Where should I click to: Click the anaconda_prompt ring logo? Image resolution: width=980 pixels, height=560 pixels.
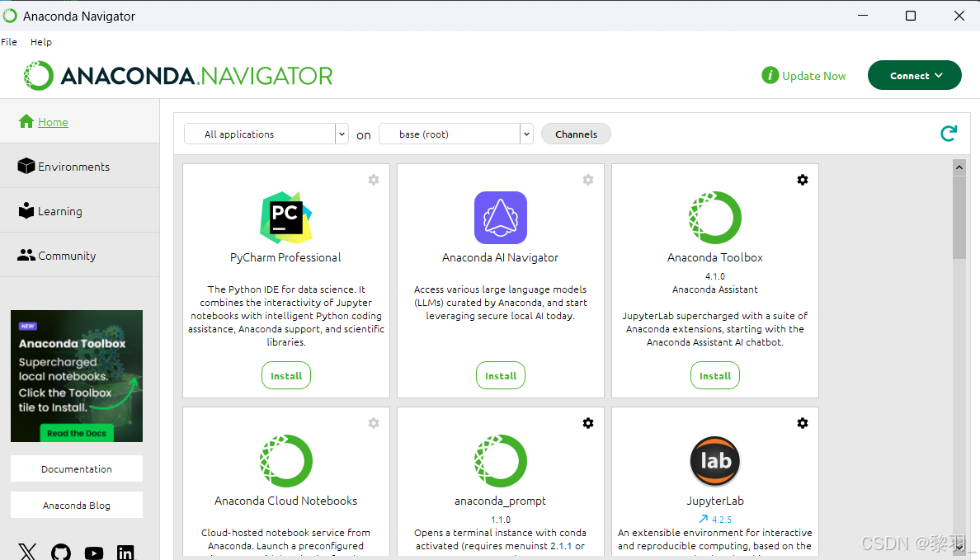pos(501,461)
